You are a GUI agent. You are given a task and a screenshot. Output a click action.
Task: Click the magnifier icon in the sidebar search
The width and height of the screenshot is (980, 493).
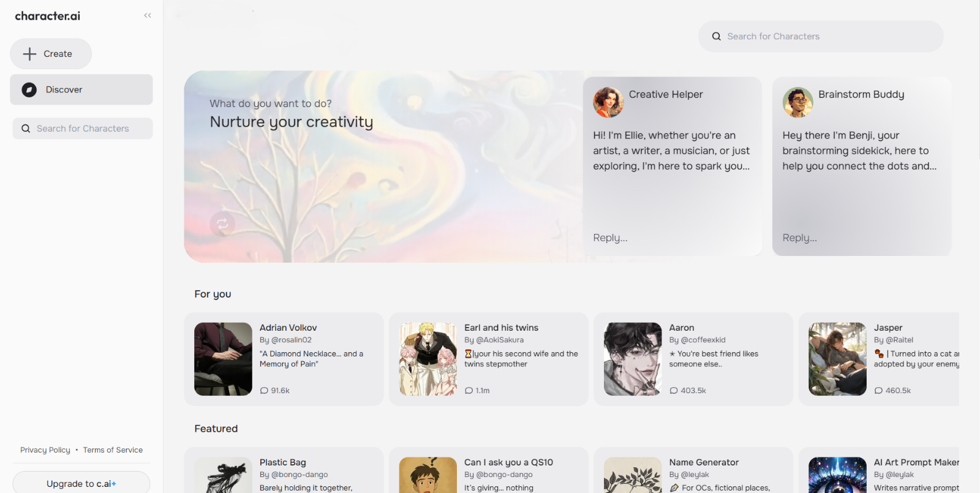[x=26, y=129]
